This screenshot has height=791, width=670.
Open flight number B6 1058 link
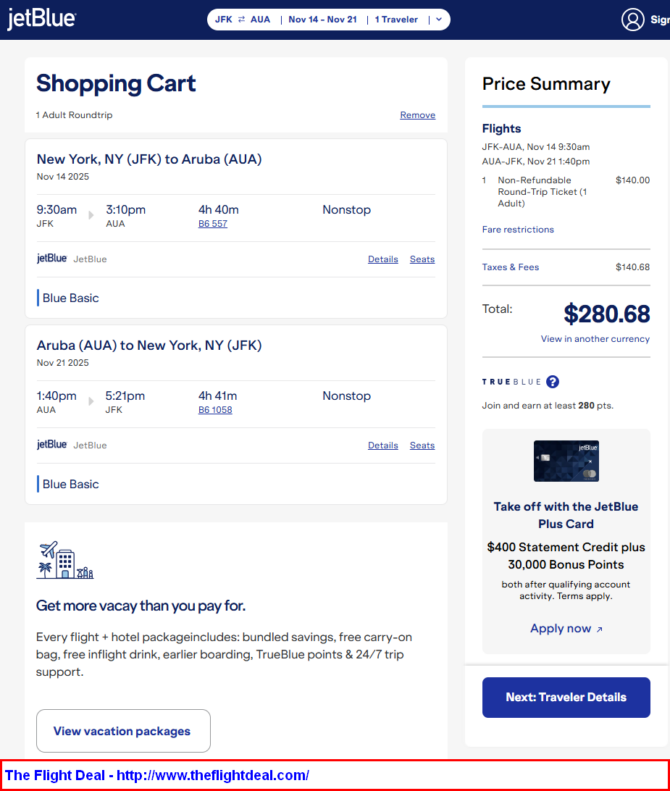coord(215,410)
